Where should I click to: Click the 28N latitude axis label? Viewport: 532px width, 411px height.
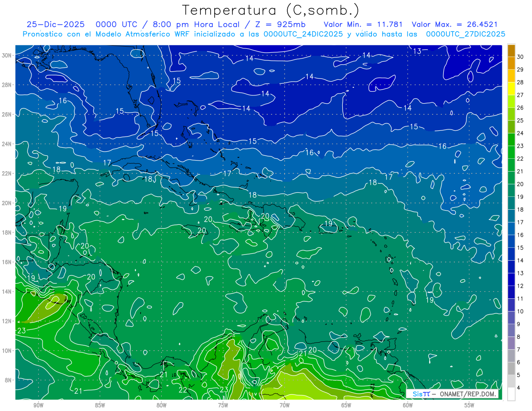coord(7,85)
